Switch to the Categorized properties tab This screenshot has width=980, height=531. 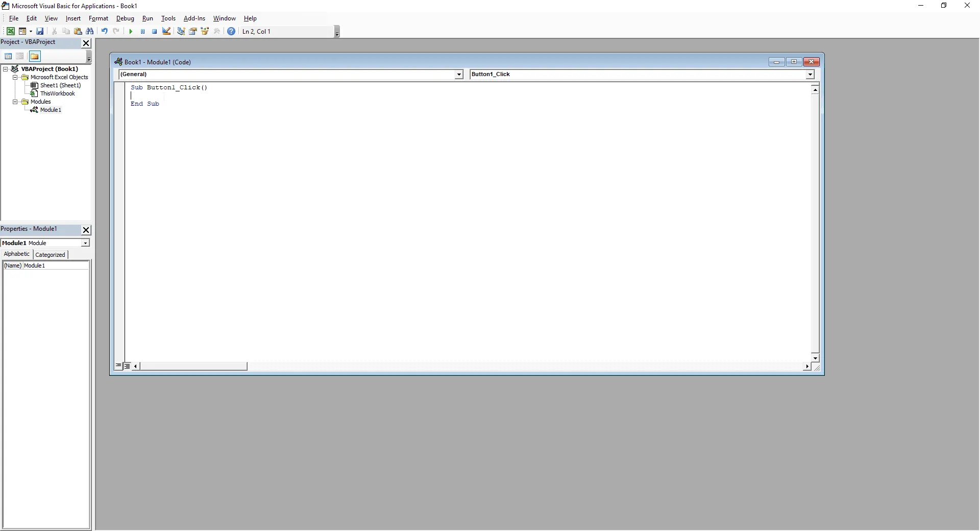(50, 254)
